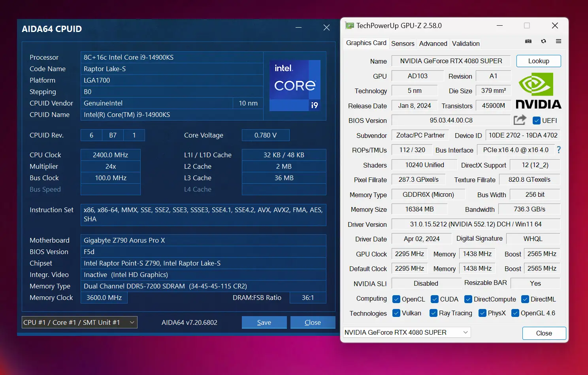Click the Core Voltage value 0.780 V

pos(266,135)
